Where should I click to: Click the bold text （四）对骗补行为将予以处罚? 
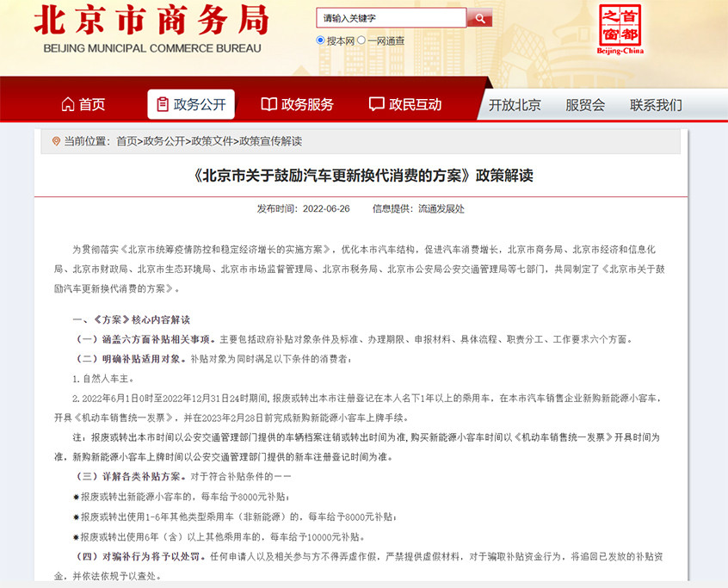coord(140,556)
